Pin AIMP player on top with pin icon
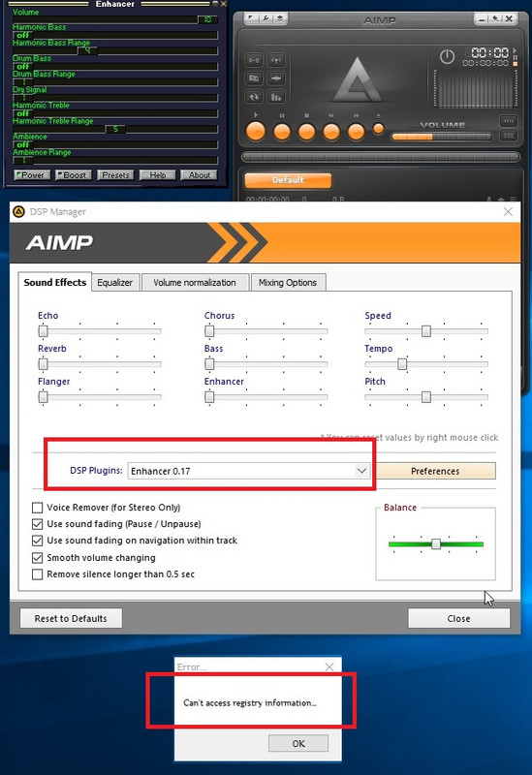Viewport: 532px width, 775px height. tap(495, 18)
